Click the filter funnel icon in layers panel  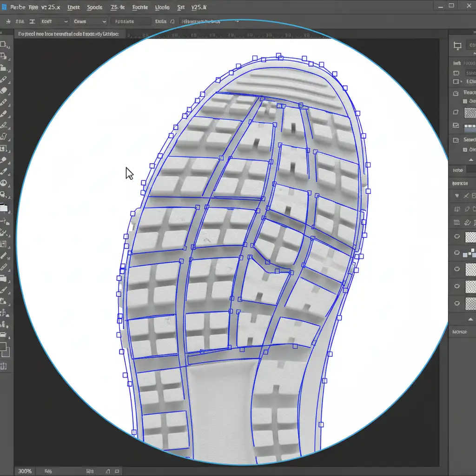pos(457,196)
